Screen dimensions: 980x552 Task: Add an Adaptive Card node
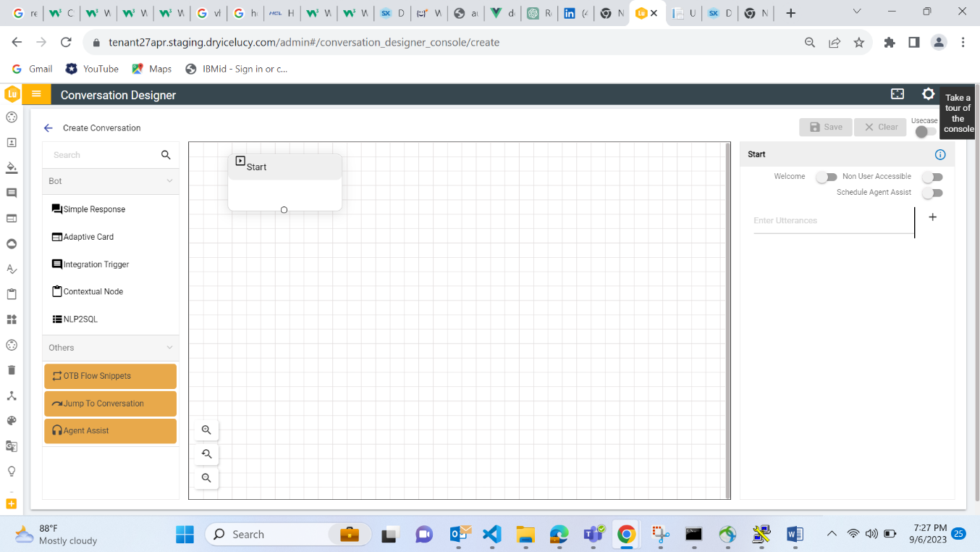coord(88,236)
